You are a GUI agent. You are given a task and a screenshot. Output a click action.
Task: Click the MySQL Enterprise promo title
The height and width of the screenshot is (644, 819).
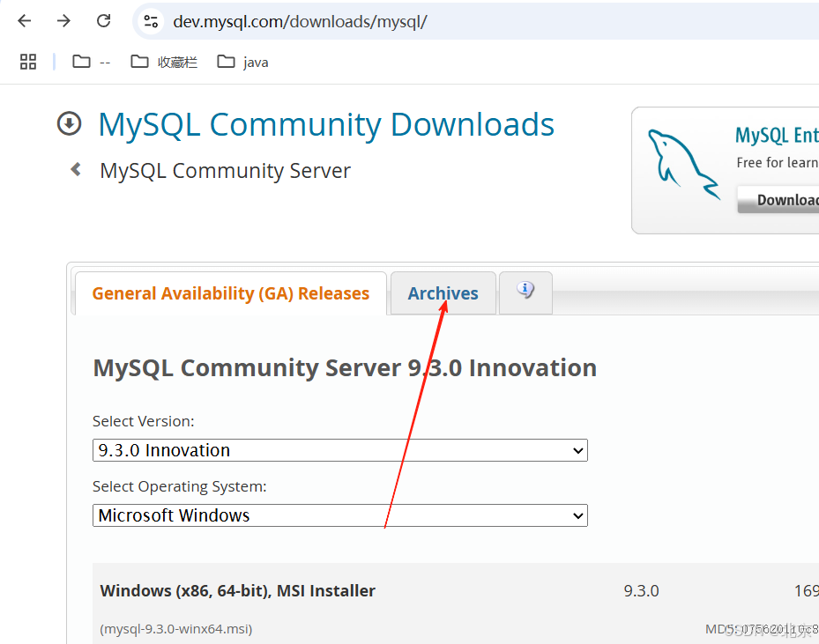778,135
